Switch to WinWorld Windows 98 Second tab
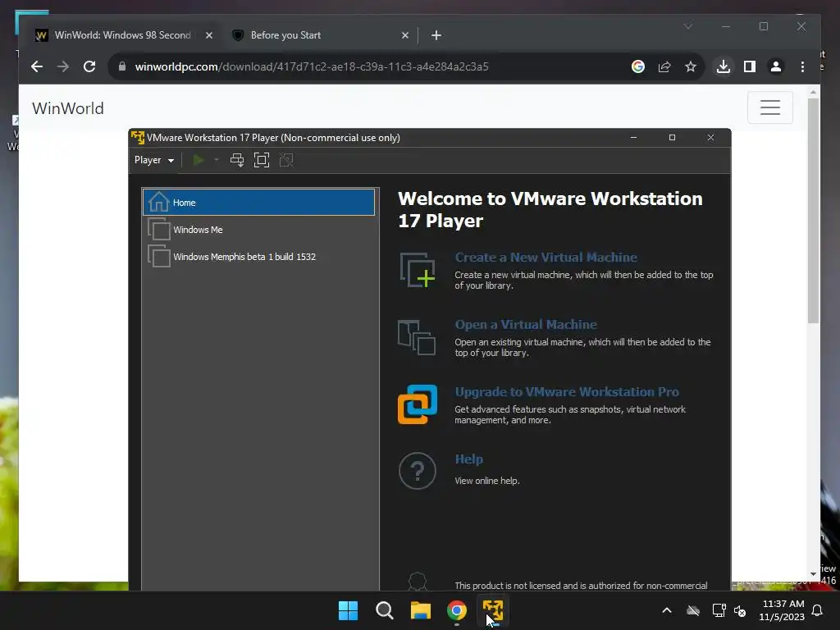 123,35
